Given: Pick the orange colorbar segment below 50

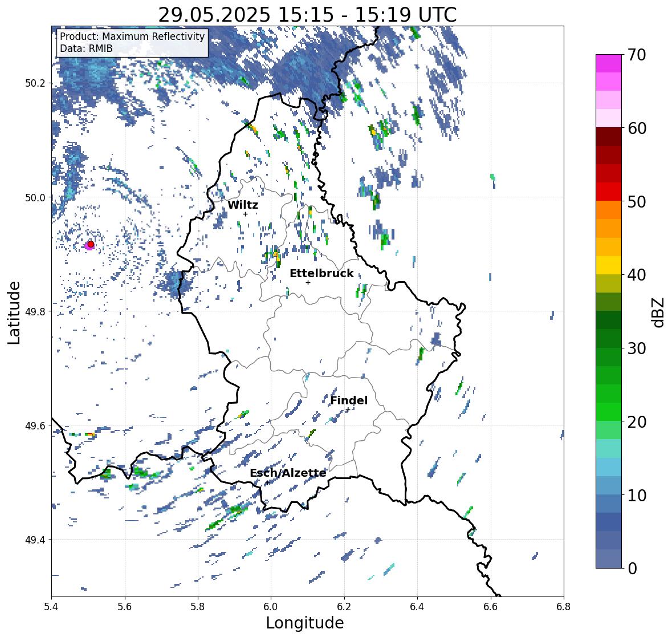Looking at the screenshot, I should pyautogui.click(x=609, y=210).
